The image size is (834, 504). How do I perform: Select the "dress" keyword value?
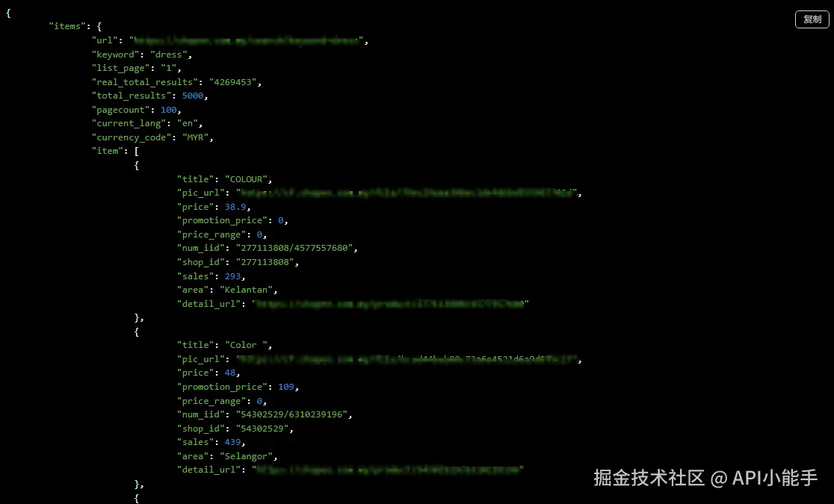[169, 55]
